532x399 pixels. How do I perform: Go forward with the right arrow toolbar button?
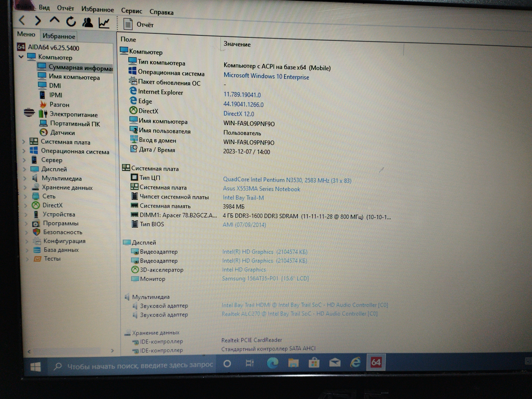(38, 21)
